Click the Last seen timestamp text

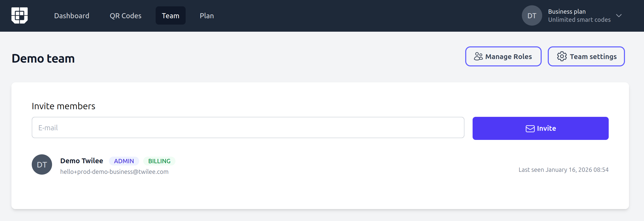pos(563,170)
